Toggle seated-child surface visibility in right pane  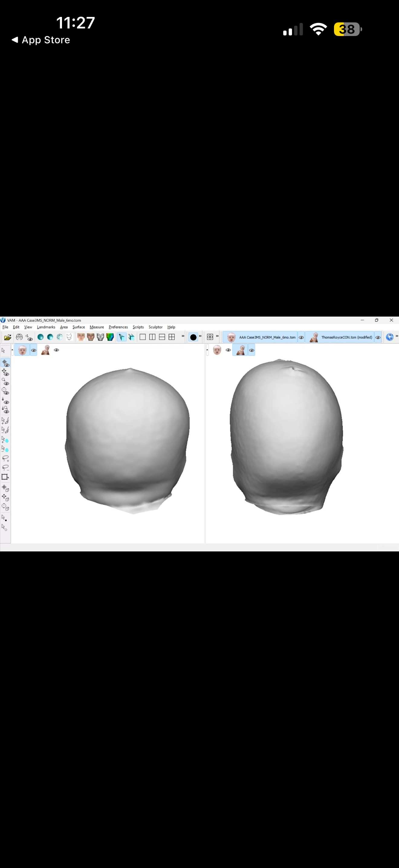(252, 350)
